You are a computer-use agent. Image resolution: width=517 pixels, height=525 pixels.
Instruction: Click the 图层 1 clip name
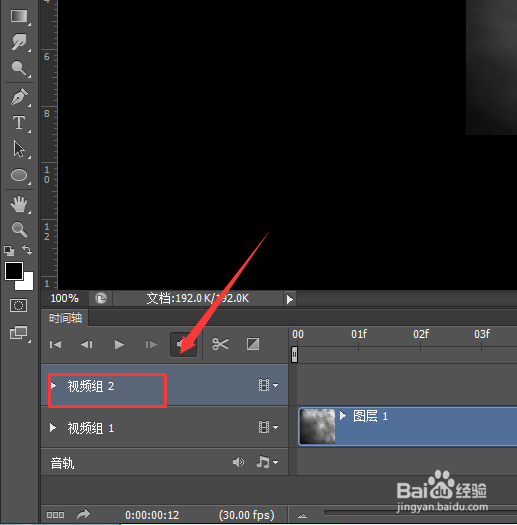[370, 416]
